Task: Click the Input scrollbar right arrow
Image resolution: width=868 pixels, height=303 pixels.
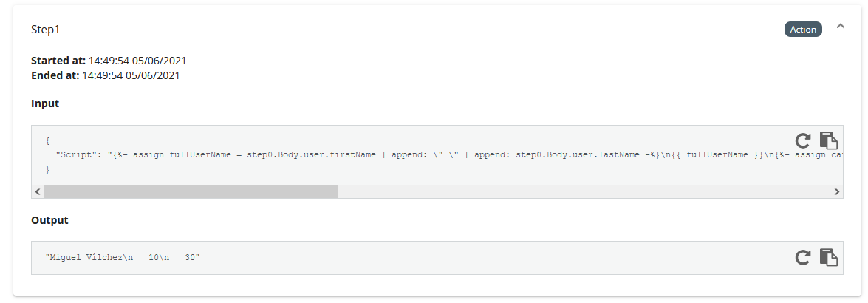Action: pyautogui.click(x=837, y=191)
